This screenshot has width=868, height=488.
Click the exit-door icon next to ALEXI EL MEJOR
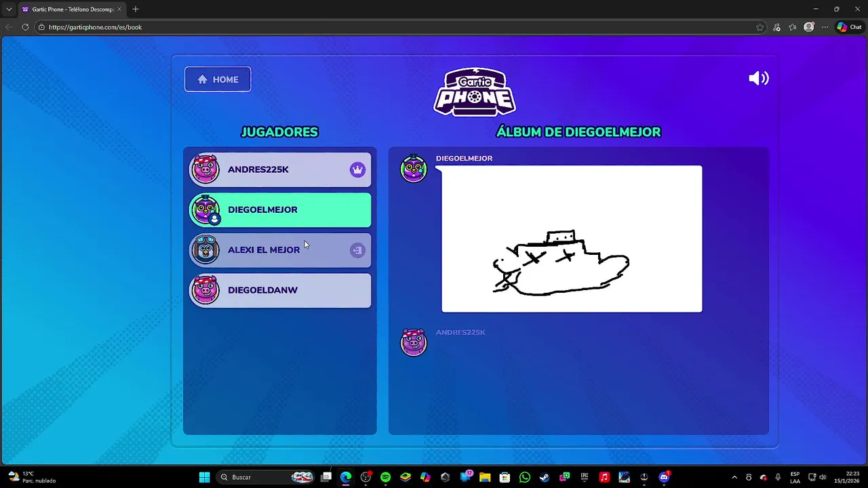click(357, 250)
